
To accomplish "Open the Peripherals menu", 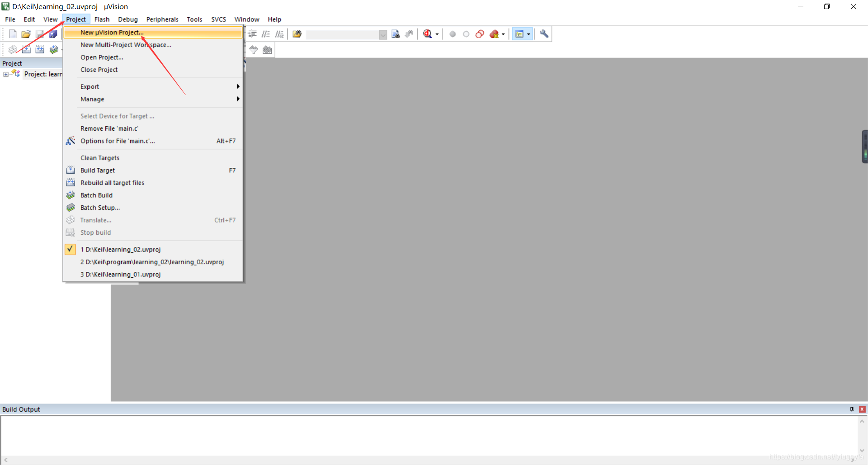I will 162,19.
